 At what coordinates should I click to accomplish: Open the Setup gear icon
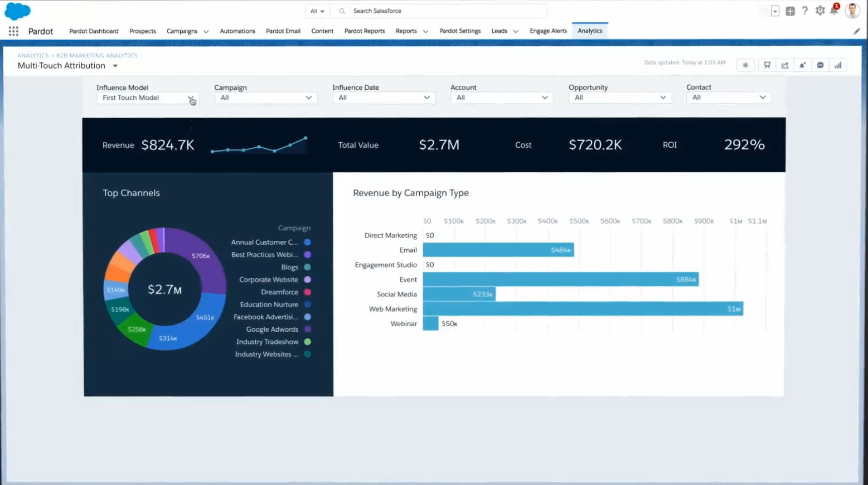click(x=820, y=11)
